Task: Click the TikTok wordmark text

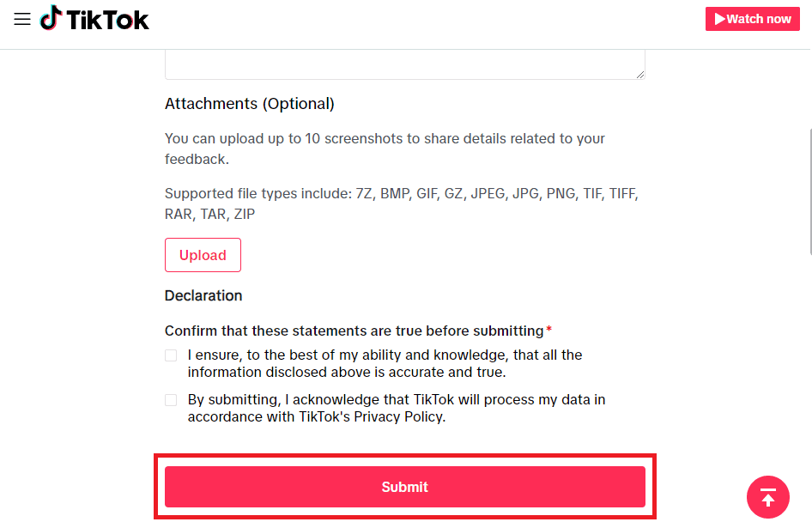Action: point(108,19)
